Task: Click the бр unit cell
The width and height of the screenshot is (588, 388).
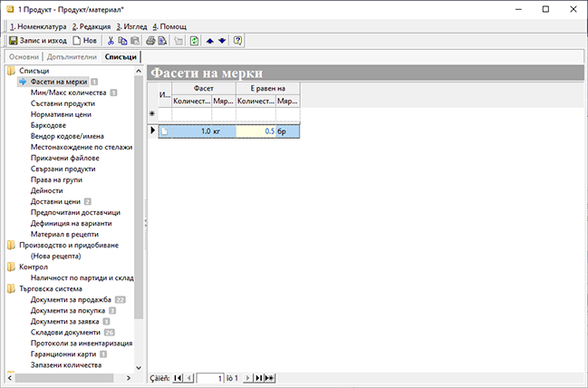Action: [x=287, y=131]
